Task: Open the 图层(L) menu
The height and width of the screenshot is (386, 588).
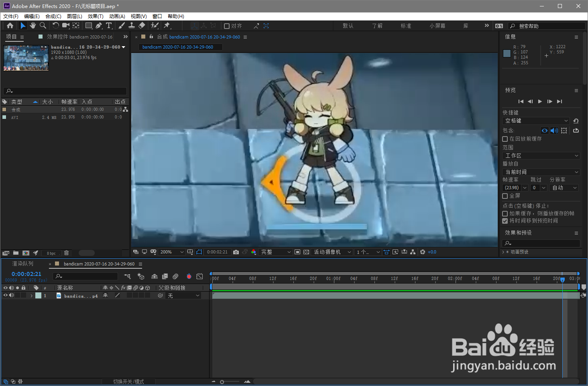Action: 75,16
